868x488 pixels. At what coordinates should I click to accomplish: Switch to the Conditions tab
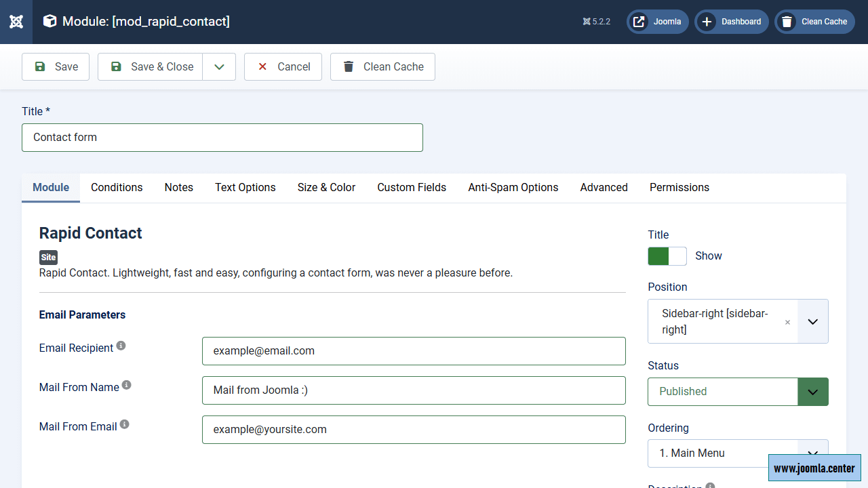(117, 188)
